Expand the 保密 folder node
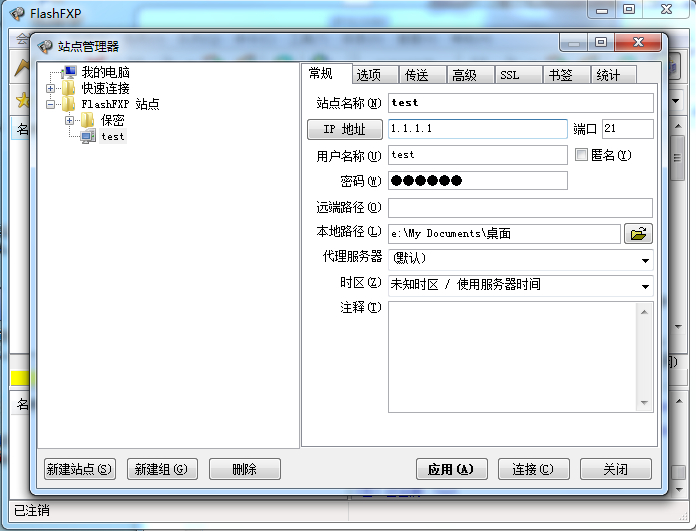 coord(69,121)
